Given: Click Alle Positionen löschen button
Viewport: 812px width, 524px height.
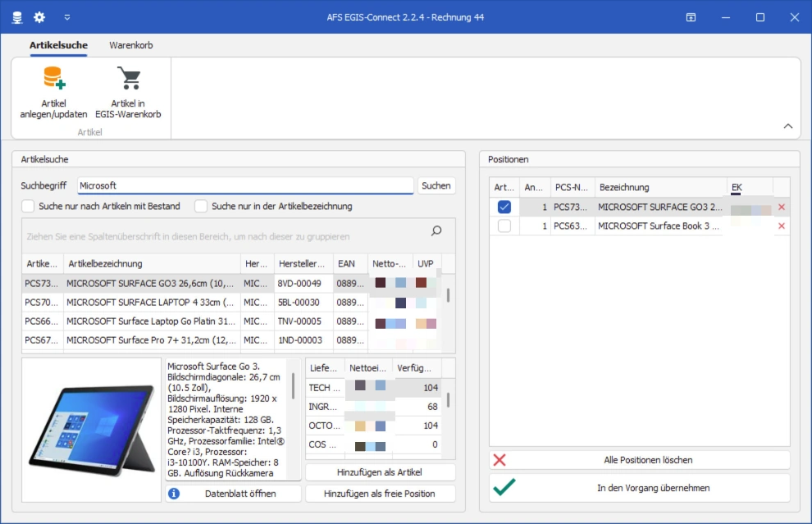Looking at the screenshot, I should coord(640,460).
